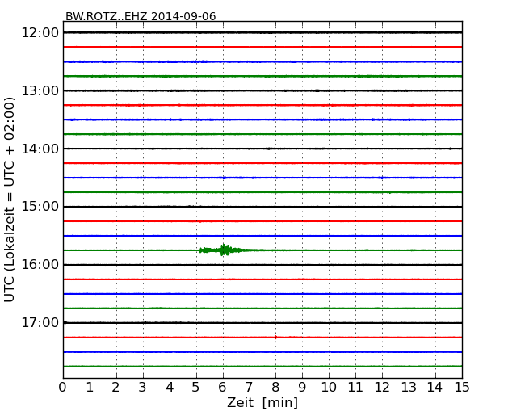Click the 15:00 time label
The height and width of the screenshot is (420, 525).
coord(40,207)
